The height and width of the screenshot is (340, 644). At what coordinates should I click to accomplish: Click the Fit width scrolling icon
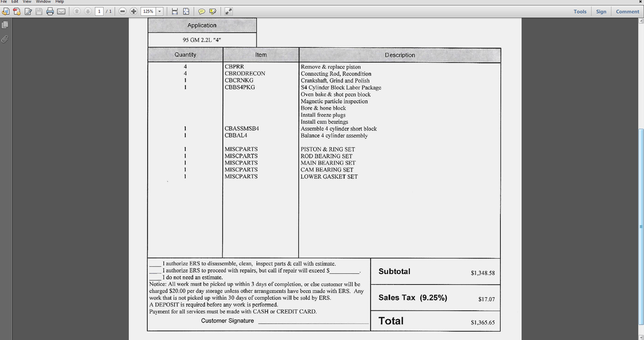[x=175, y=11]
